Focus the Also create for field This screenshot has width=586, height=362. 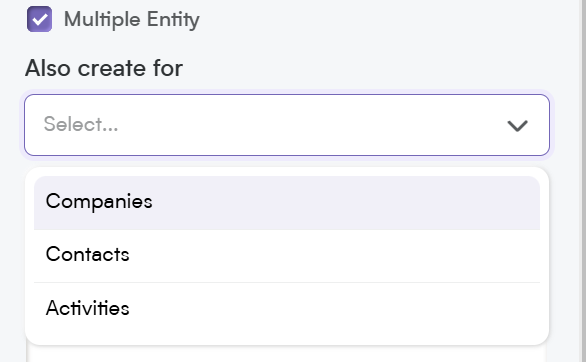287,125
